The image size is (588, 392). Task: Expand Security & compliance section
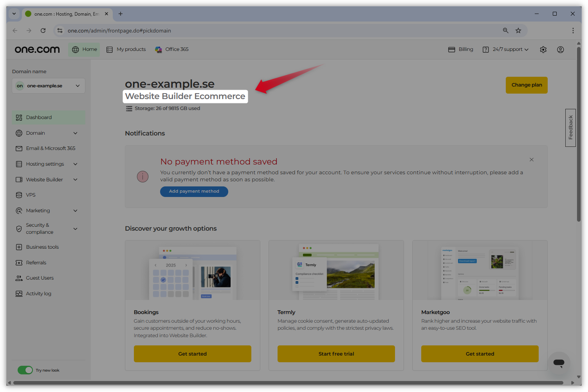[x=75, y=229]
